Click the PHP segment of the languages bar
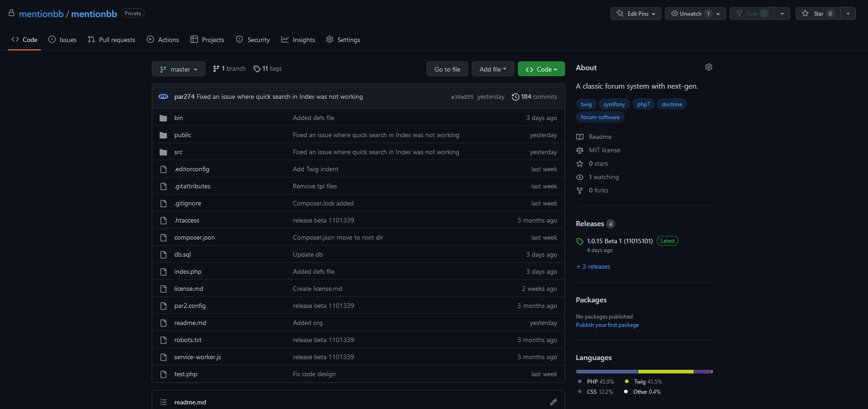This screenshot has height=409, width=868. 607,372
